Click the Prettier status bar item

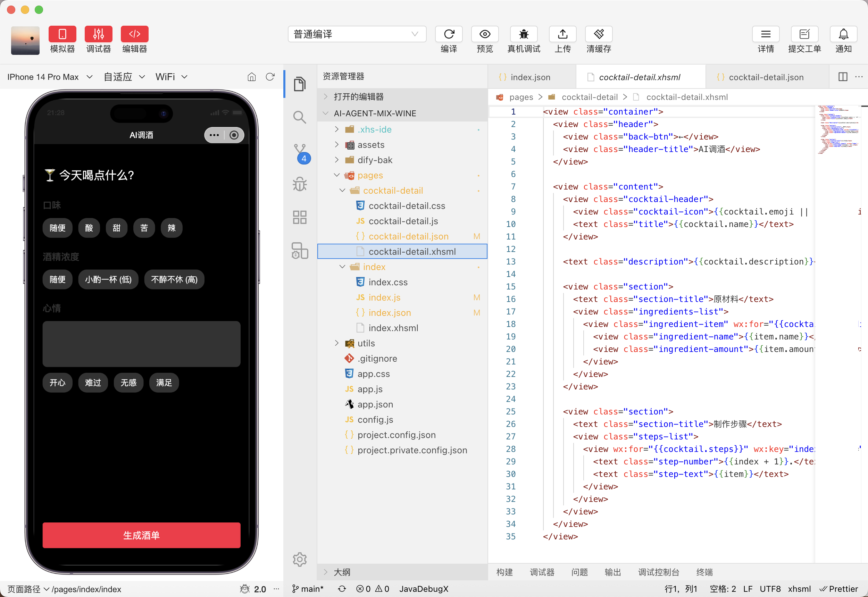pos(839,589)
